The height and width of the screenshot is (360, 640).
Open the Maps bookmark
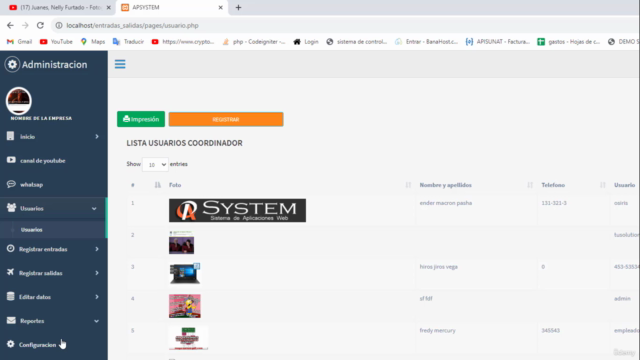point(93,42)
